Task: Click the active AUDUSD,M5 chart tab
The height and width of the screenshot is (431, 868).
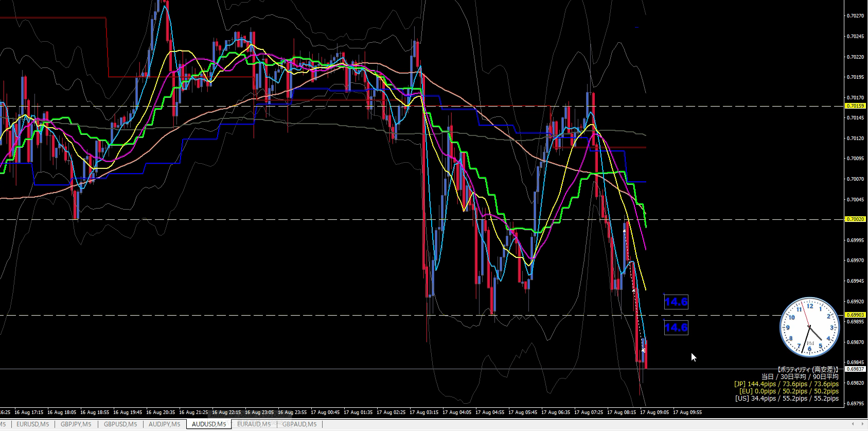Action: pyautogui.click(x=209, y=424)
